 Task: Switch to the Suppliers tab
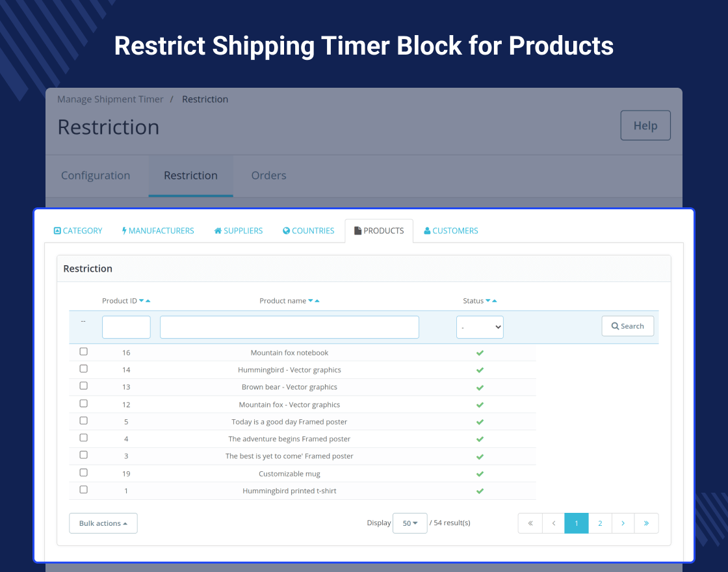click(239, 231)
